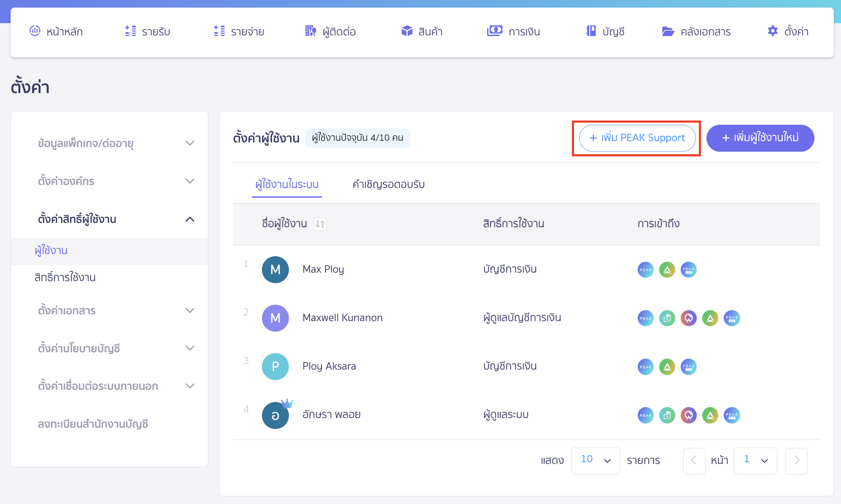Select the การเงิน money icon in the navbar
The height and width of the screenshot is (504, 841).
494,31
